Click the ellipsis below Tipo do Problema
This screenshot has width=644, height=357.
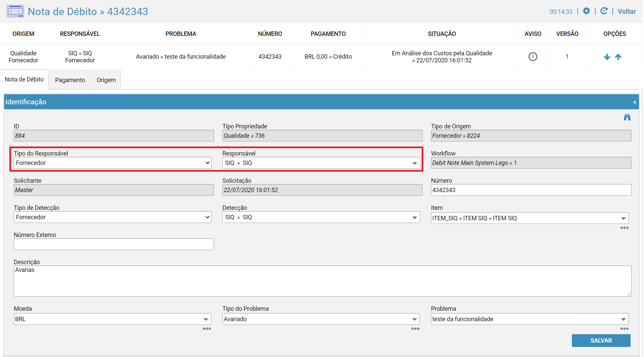click(x=415, y=329)
